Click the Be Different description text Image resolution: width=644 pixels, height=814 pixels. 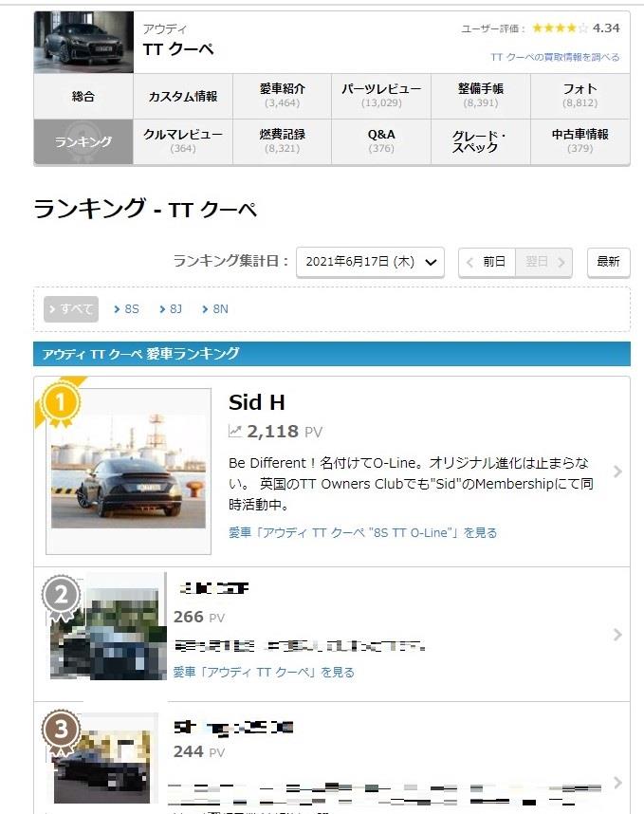[411, 484]
